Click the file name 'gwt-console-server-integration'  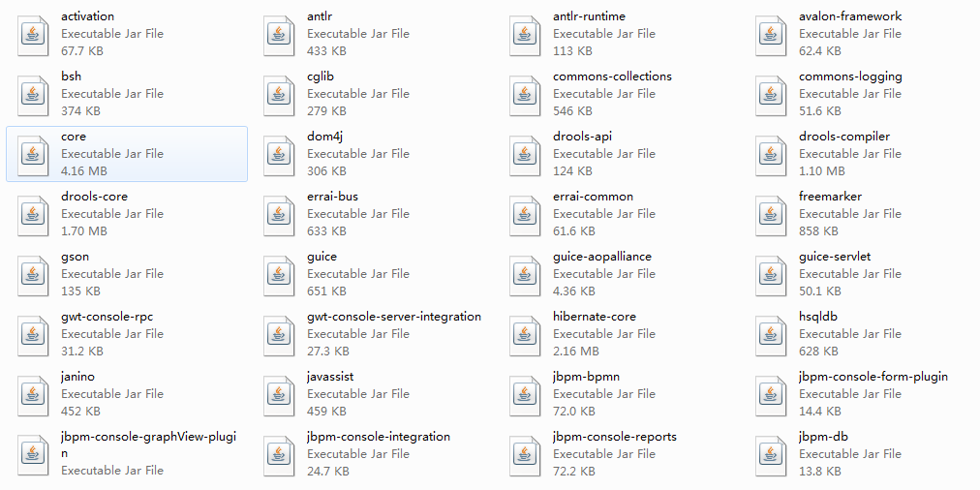coord(394,317)
